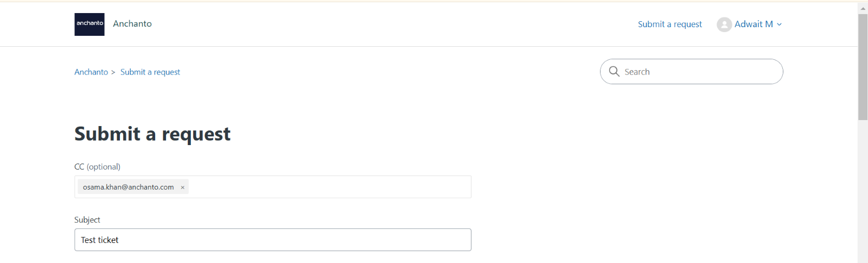Click the Anchanto site title text
The image size is (868, 263).
[132, 24]
